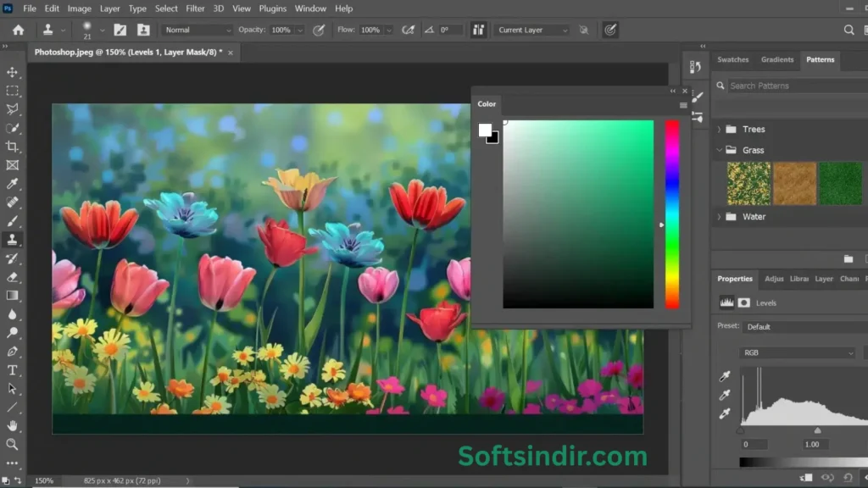Select the Zoom tool in the toolbar

coord(13,444)
